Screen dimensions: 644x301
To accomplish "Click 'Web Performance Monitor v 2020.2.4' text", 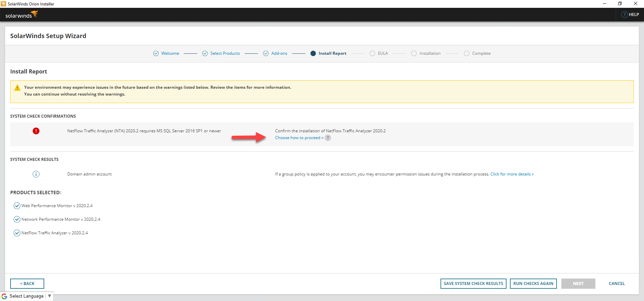I will coord(57,206).
